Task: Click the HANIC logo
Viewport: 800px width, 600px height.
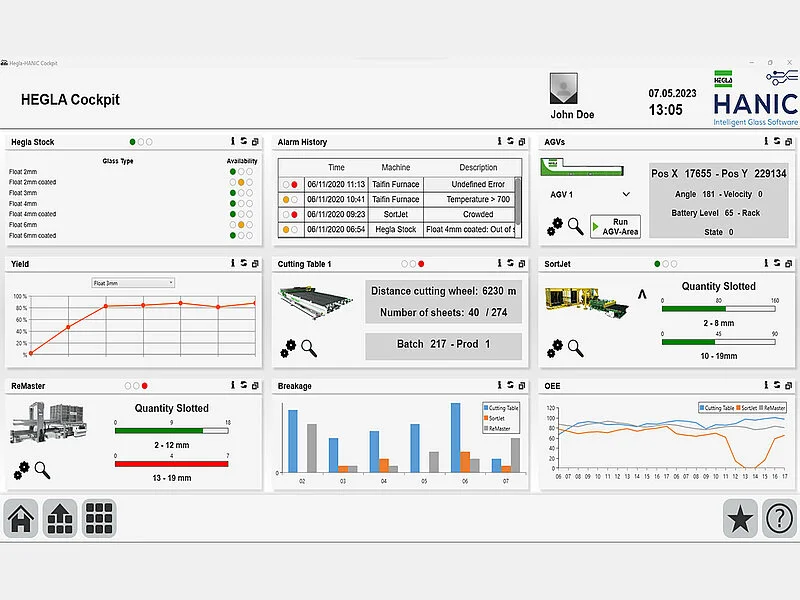Action: 756,98
